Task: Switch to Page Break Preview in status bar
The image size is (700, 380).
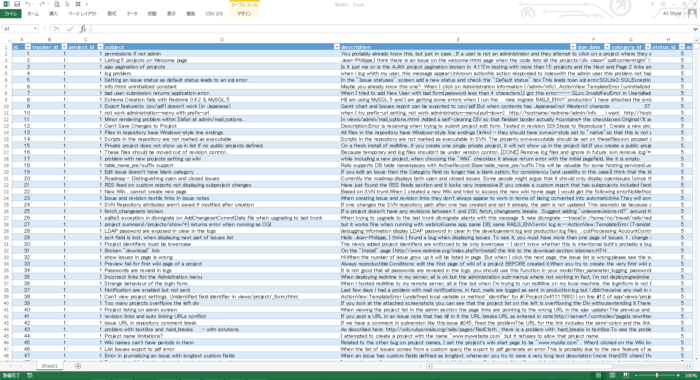Action: coord(626,376)
